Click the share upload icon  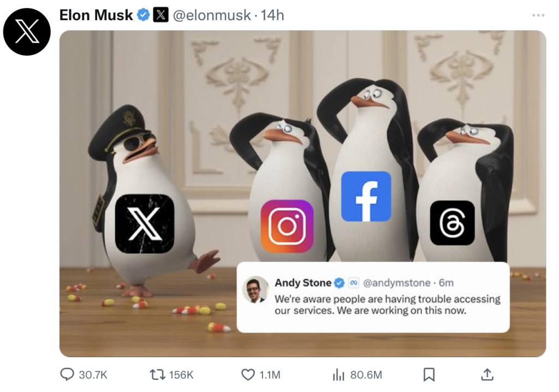(487, 375)
